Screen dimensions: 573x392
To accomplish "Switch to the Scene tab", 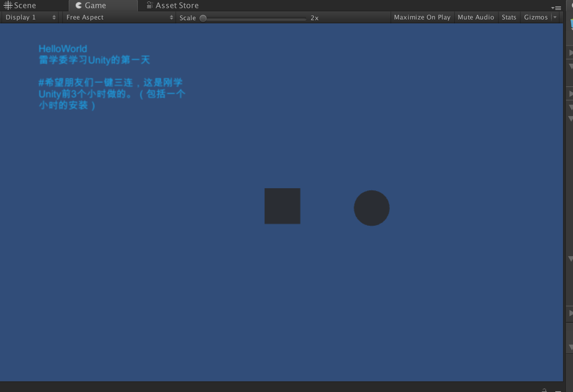I will tap(20, 6).
